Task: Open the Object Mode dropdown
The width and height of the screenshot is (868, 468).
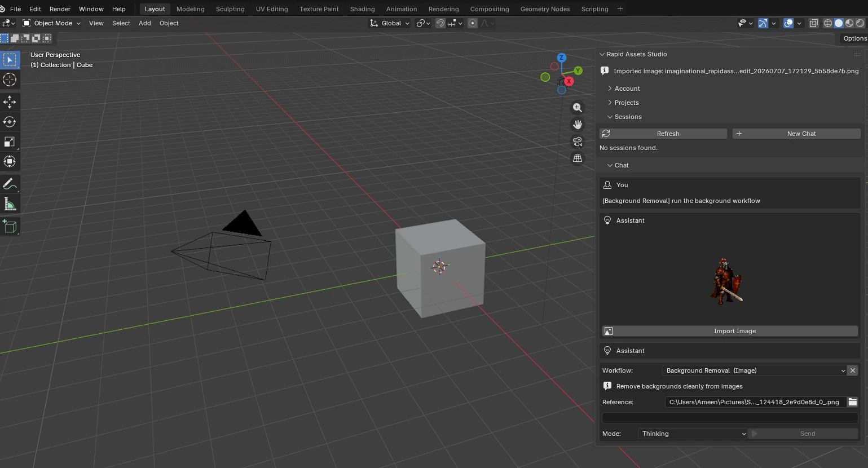Action: pyautogui.click(x=51, y=23)
